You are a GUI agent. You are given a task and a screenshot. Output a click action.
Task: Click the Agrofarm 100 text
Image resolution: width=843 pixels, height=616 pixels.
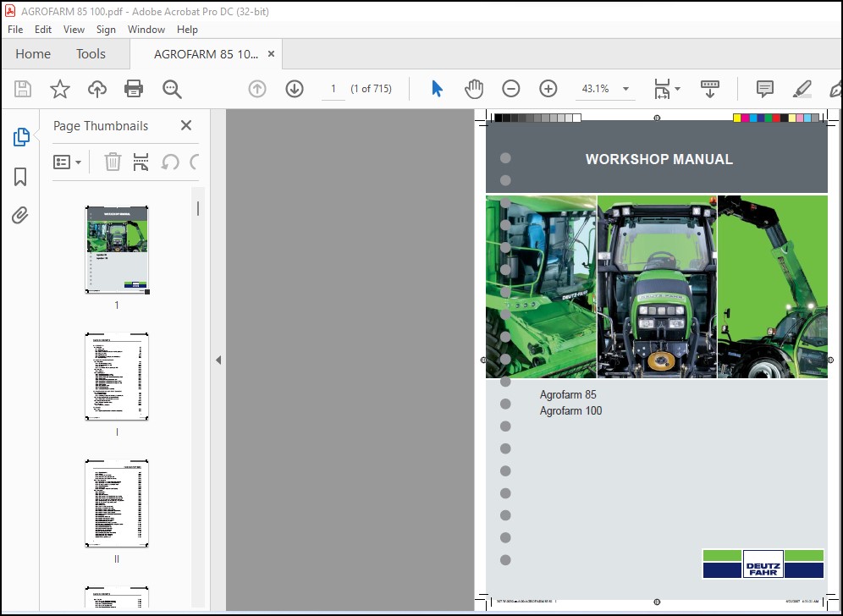pos(570,410)
